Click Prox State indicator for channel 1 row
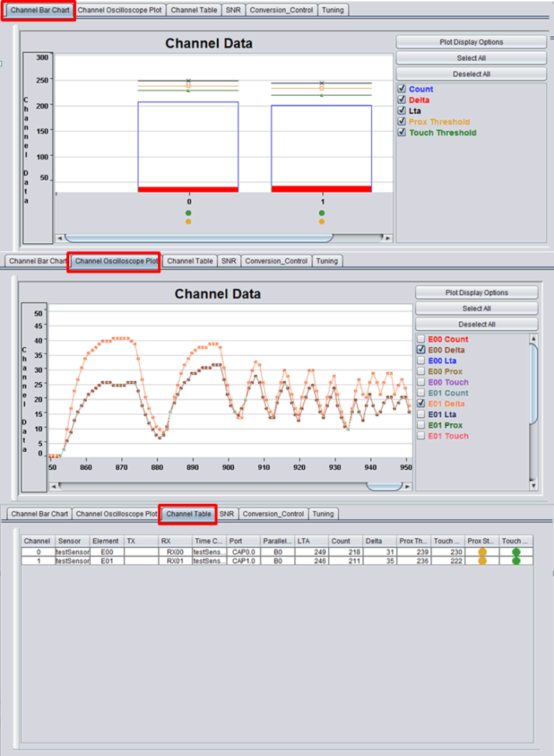Viewport: 554px width, 756px height. click(482, 561)
